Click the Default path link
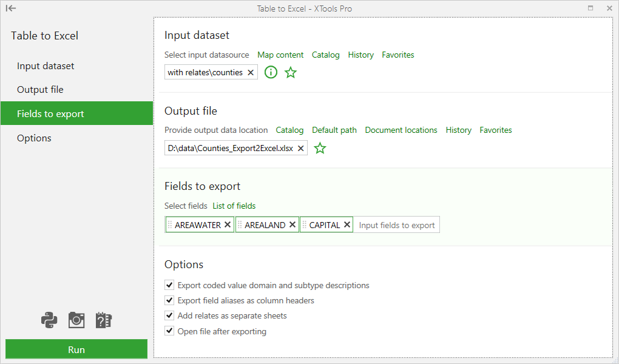Screen dimensions: 619x364 click(x=334, y=130)
